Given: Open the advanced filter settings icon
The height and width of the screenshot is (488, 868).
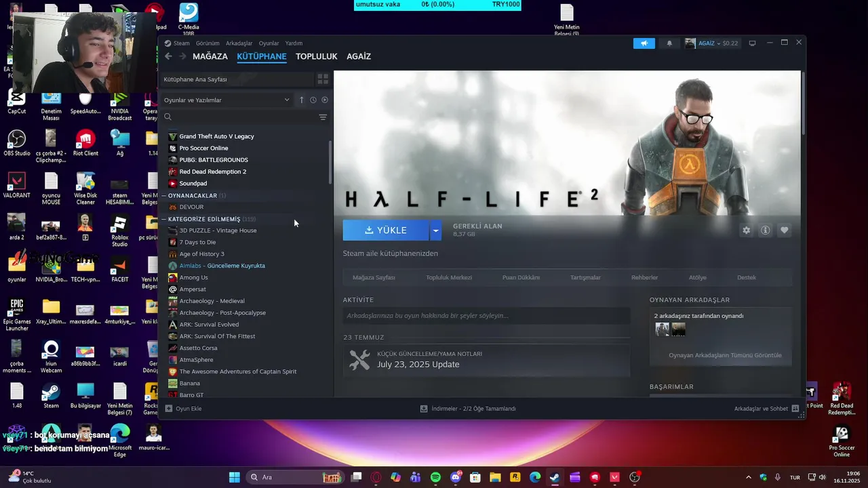Looking at the screenshot, I should point(323,117).
